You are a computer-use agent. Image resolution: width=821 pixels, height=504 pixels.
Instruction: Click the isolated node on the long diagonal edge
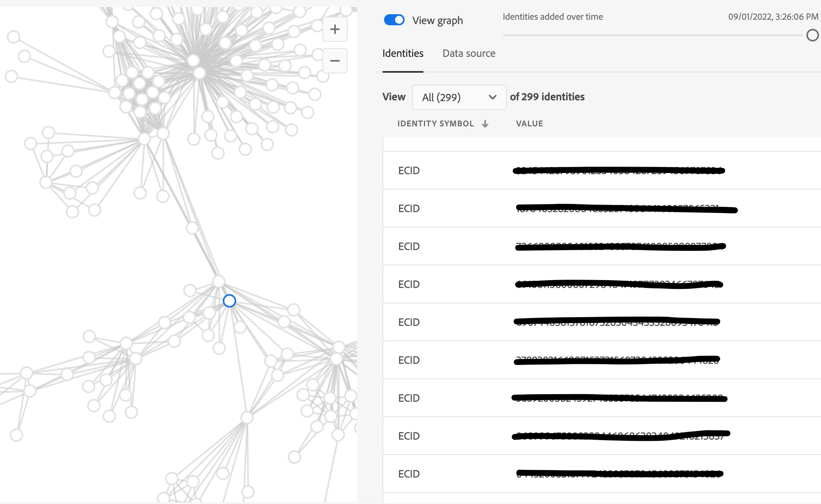(192, 228)
